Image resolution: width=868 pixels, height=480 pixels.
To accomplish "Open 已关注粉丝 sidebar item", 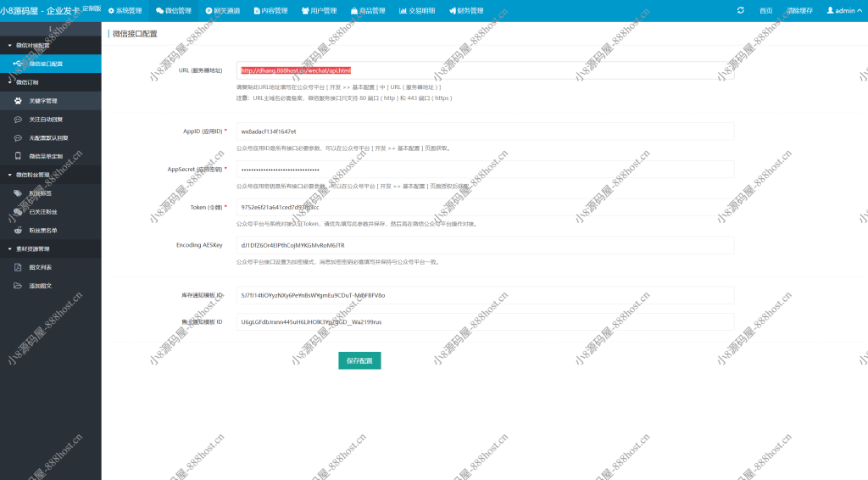I will click(50, 211).
